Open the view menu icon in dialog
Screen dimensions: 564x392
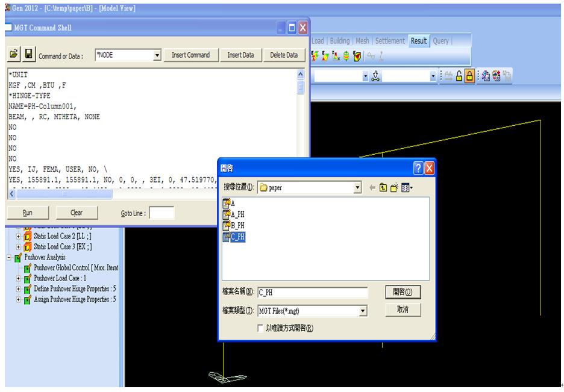[407, 187]
